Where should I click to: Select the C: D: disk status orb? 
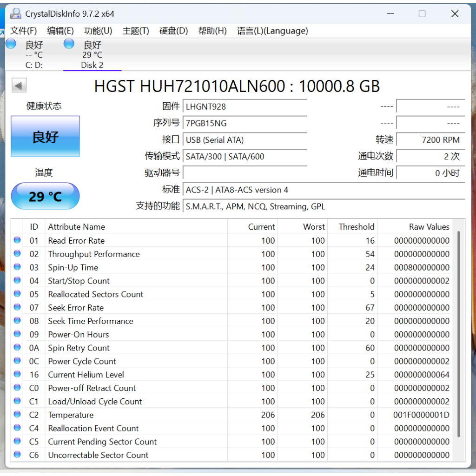tap(11, 44)
